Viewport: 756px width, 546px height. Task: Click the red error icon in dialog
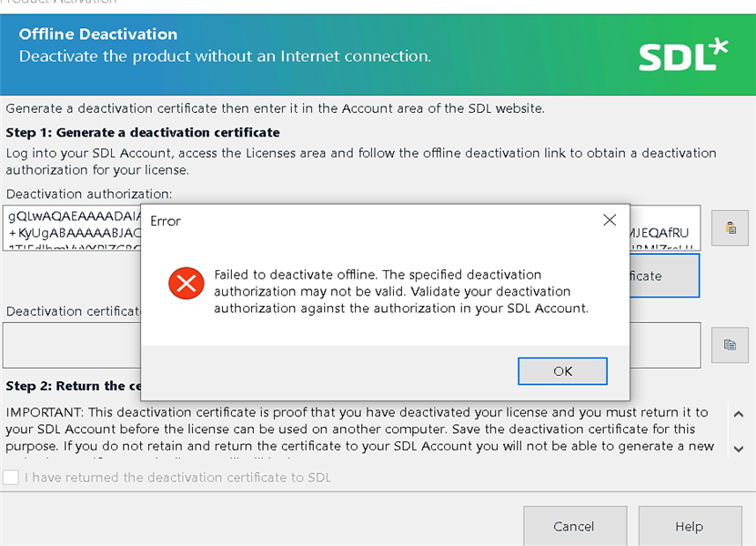[x=186, y=283]
